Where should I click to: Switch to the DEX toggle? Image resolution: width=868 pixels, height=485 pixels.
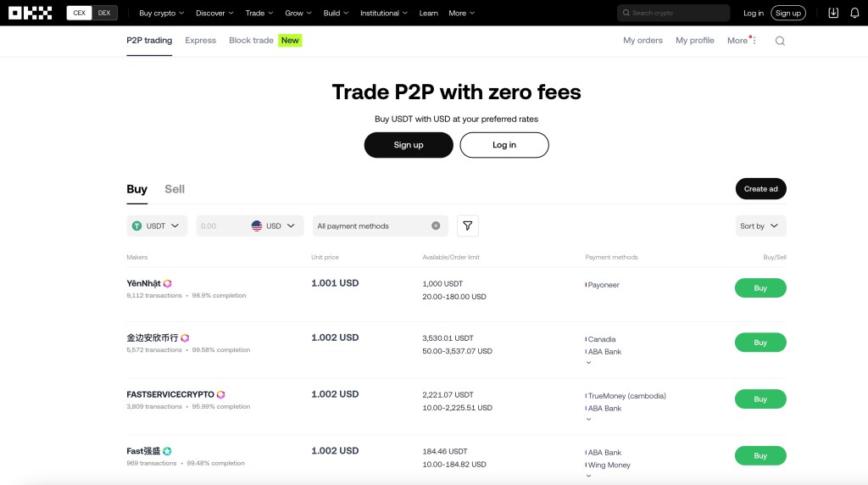(x=104, y=13)
